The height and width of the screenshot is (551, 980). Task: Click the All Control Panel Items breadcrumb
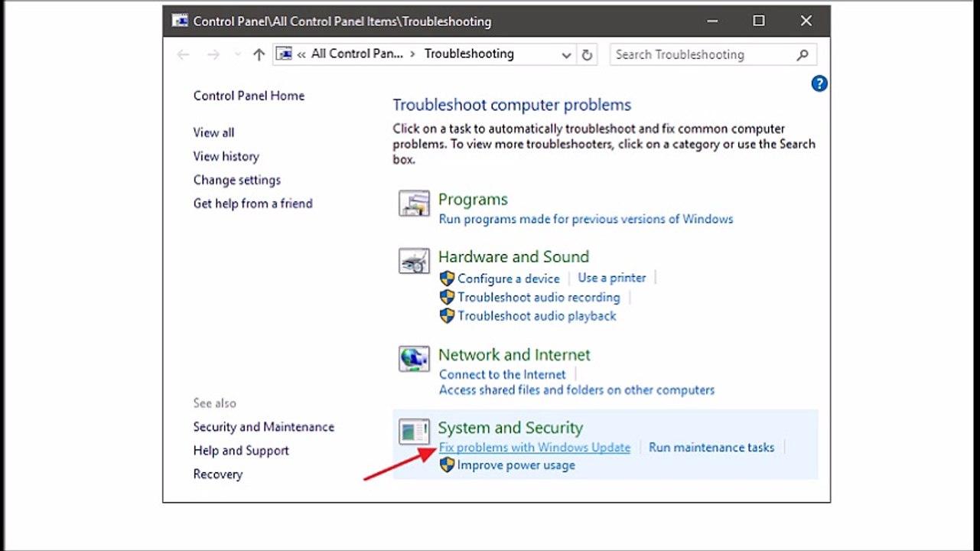(x=357, y=54)
